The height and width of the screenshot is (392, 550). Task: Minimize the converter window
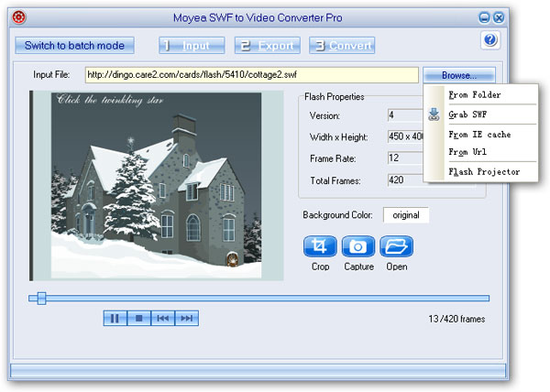pos(484,17)
